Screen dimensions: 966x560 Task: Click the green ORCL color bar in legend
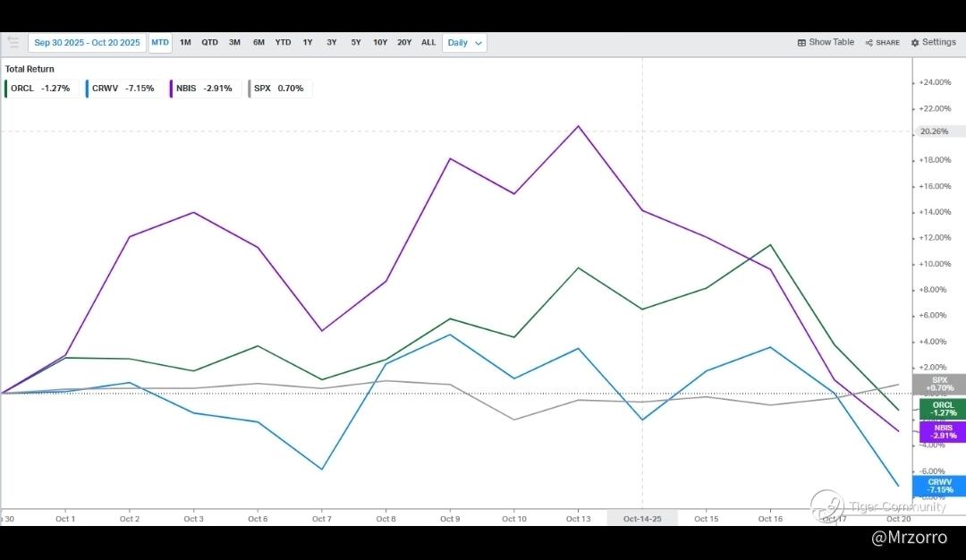click(5, 89)
